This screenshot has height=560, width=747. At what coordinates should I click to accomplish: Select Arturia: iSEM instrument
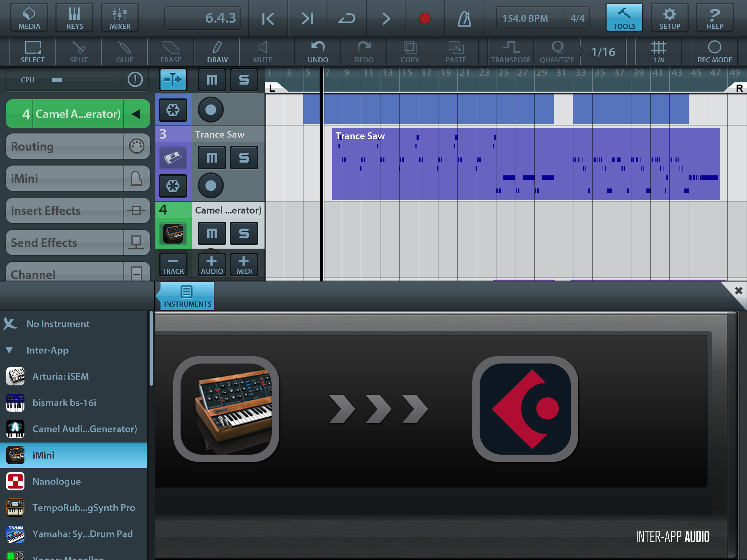[x=74, y=376]
